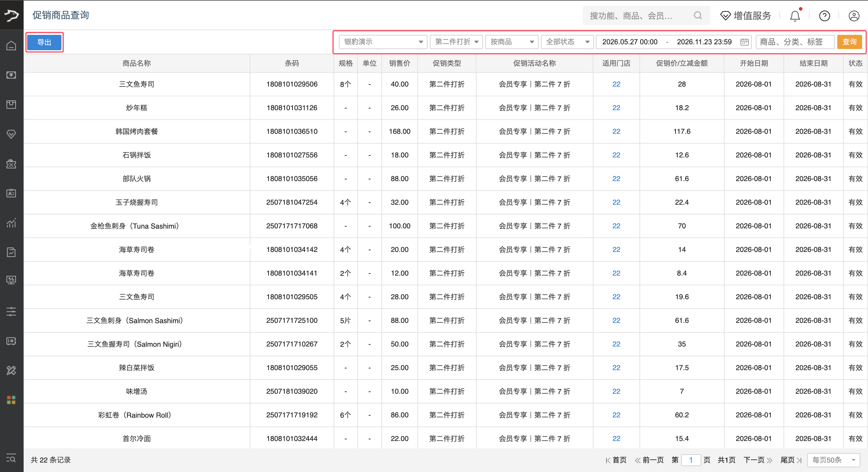Open the product box icon in sidebar
This screenshot has height=472, width=868.
[12, 105]
